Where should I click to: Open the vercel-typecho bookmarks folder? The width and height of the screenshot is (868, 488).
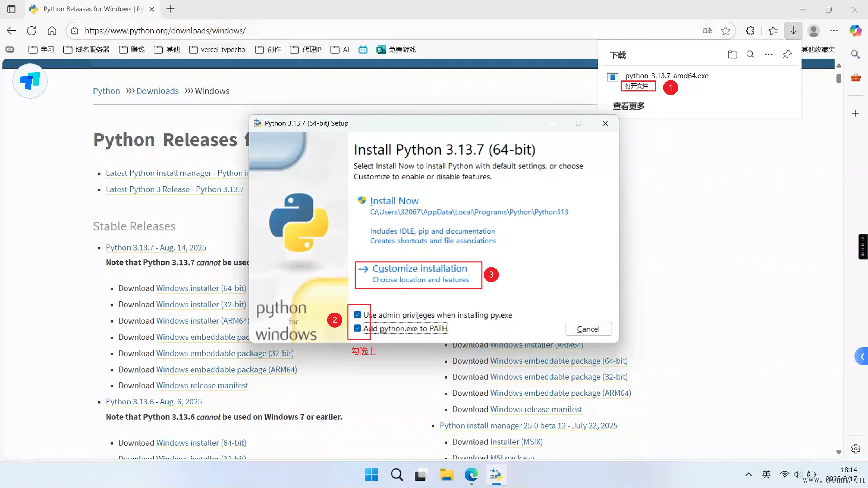point(217,50)
